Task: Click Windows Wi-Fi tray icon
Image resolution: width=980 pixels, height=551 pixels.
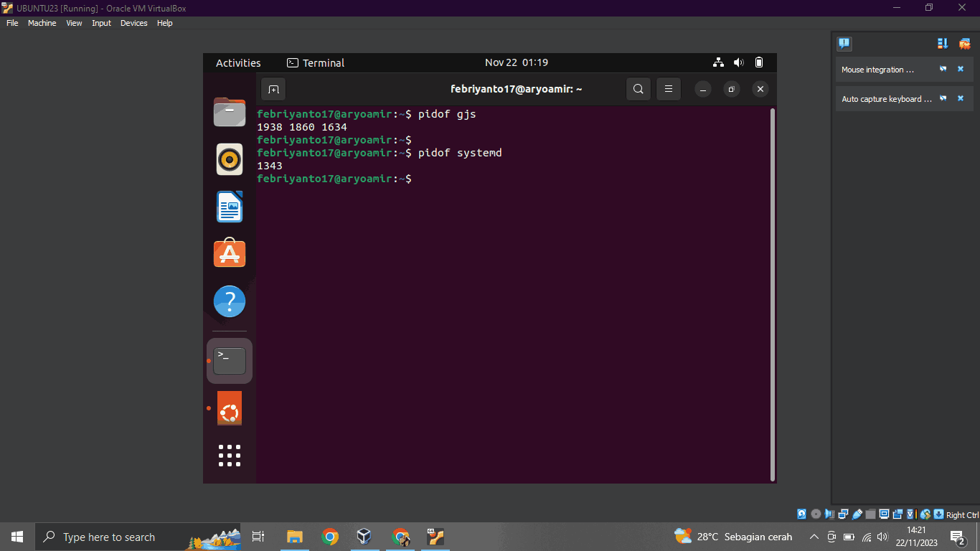Action: point(867,537)
